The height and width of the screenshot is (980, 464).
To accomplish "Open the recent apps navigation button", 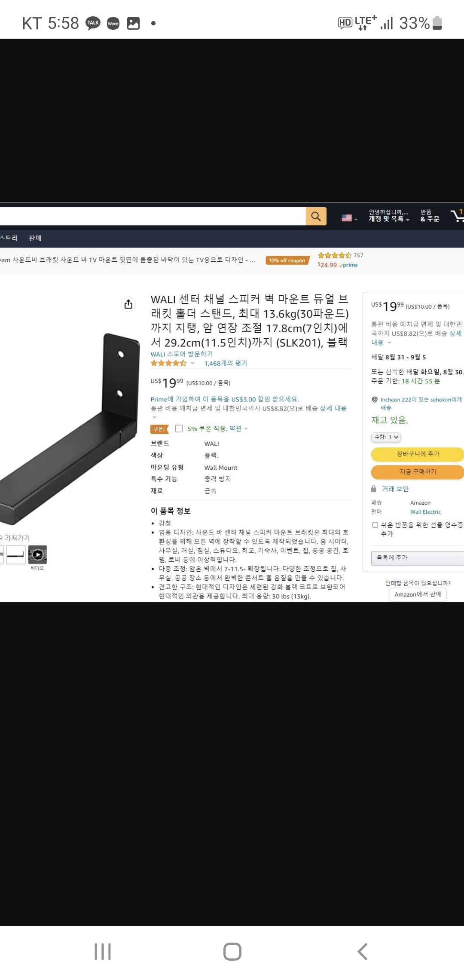I will (x=103, y=952).
